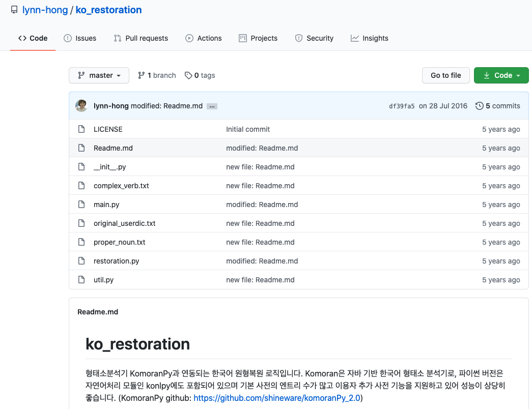
Task: Open the Security tab
Action: (x=314, y=38)
